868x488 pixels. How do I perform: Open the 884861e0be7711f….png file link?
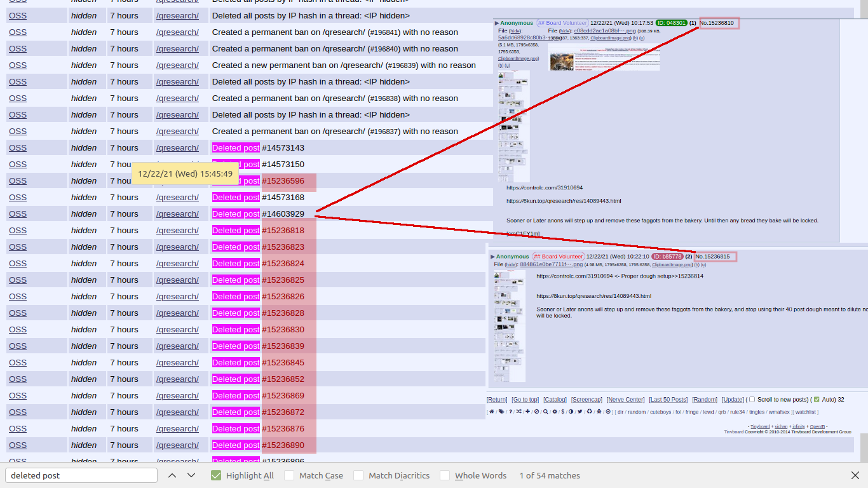point(551,264)
